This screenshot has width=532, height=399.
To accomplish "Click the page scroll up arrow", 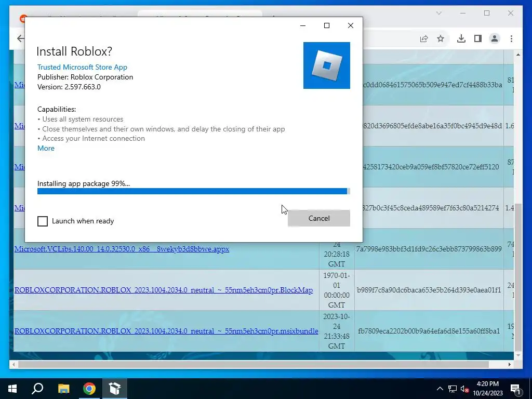I will [x=518, y=55].
